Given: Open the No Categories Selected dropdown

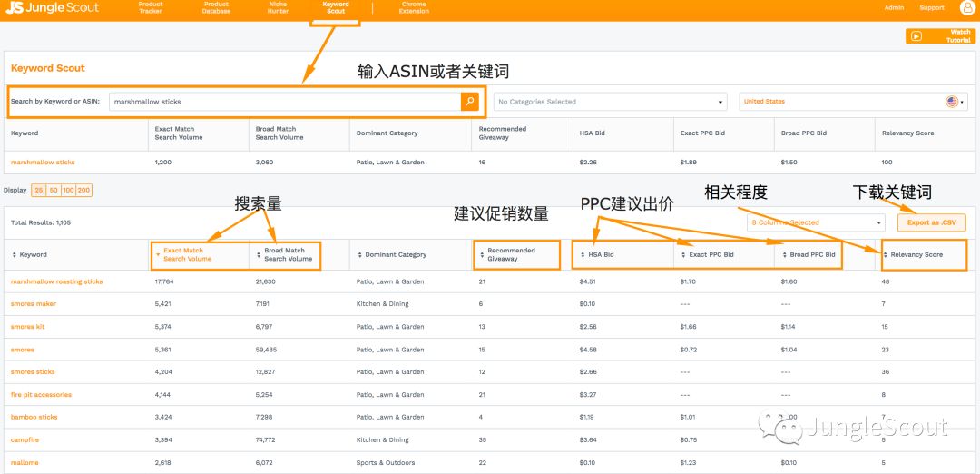Looking at the screenshot, I should (610, 102).
